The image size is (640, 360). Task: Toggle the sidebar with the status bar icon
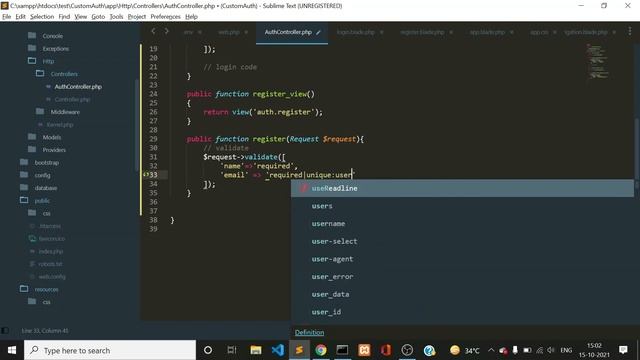(x=4, y=330)
